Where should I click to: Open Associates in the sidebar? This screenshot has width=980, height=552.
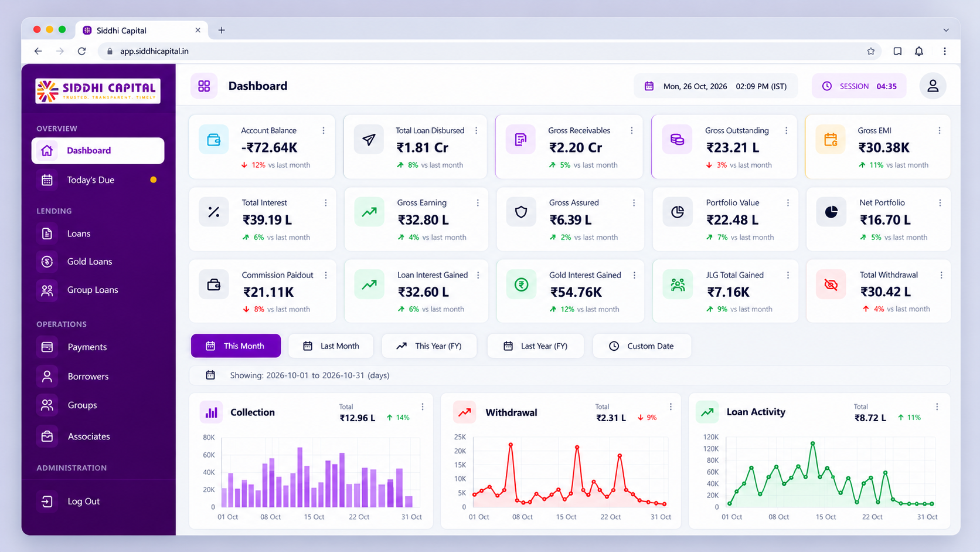point(98,436)
